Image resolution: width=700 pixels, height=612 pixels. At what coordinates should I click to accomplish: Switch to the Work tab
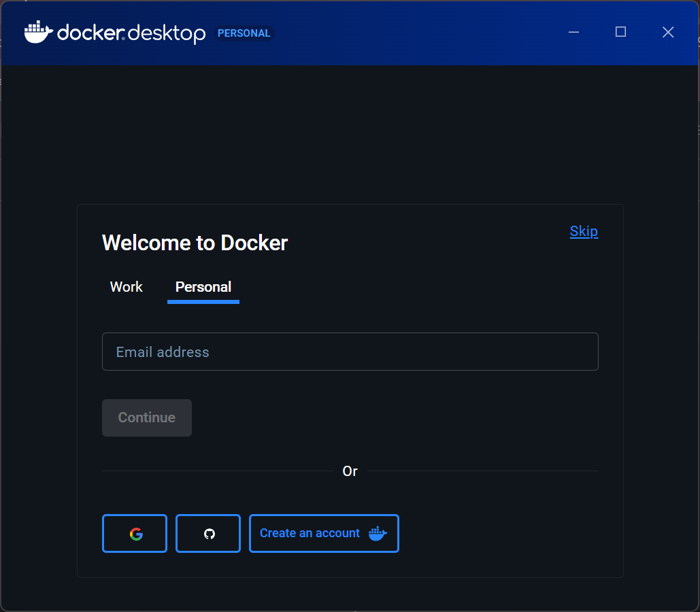pyautogui.click(x=127, y=287)
